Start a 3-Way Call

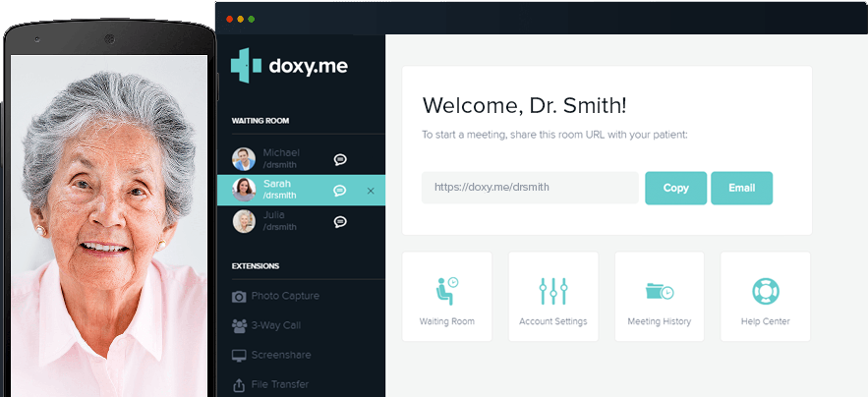266,325
